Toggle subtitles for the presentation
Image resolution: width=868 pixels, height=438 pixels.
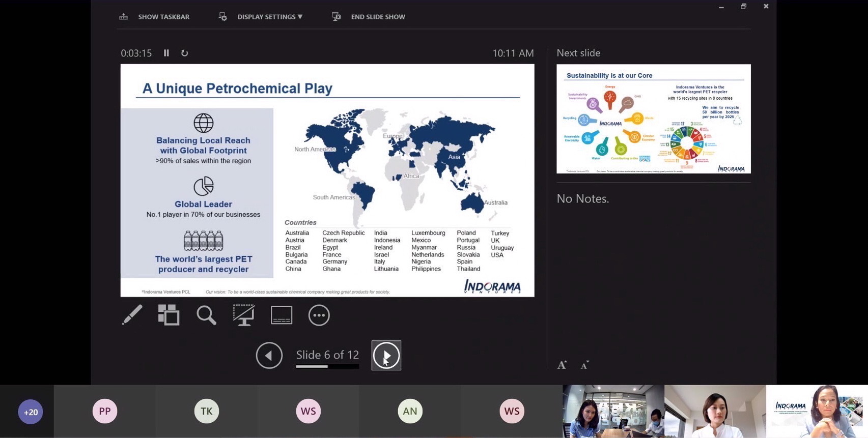pyautogui.click(x=282, y=315)
